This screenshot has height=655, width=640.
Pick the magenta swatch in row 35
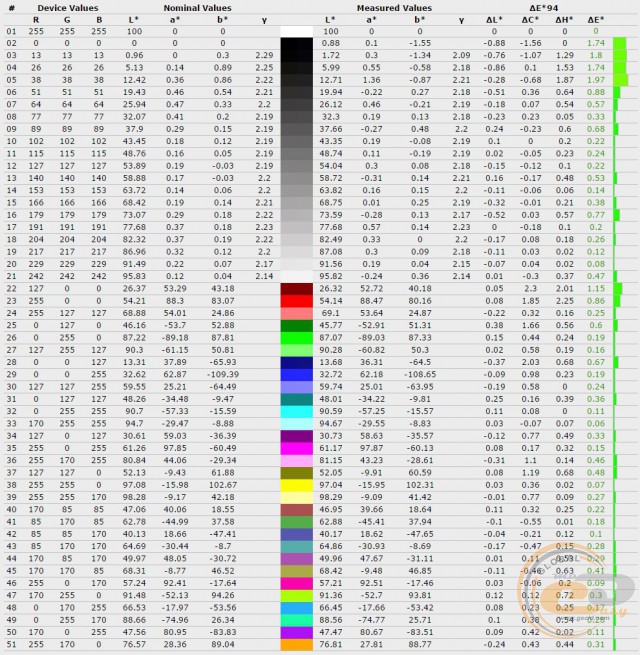tap(297, 448)
